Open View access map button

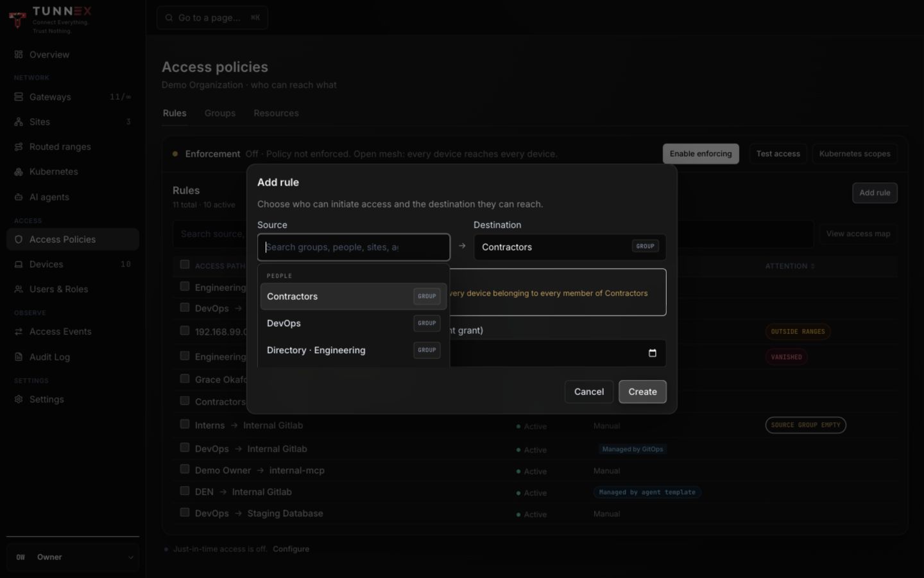pyautogui.click(x=858, y=234)
